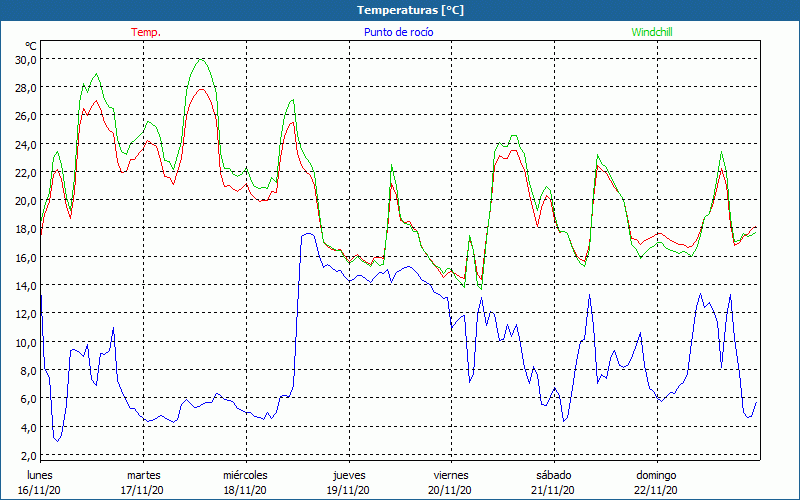Click the °C unit label on axis
The height and width of the screenshot is (500, 800).
pos(31,46)
